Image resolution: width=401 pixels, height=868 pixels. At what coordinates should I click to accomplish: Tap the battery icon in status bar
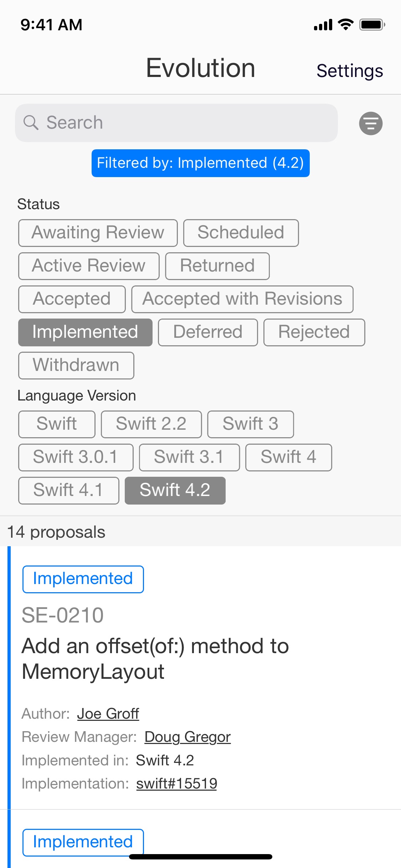pos(372,25)
